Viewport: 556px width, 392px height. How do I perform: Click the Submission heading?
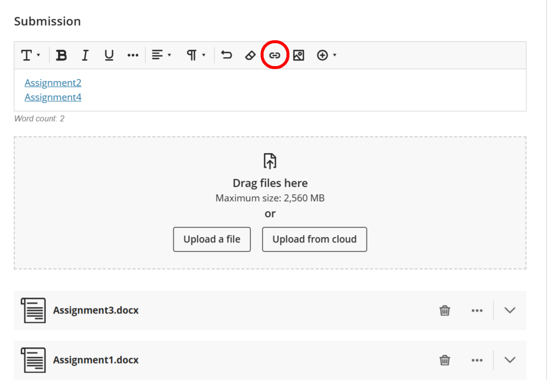48,21
